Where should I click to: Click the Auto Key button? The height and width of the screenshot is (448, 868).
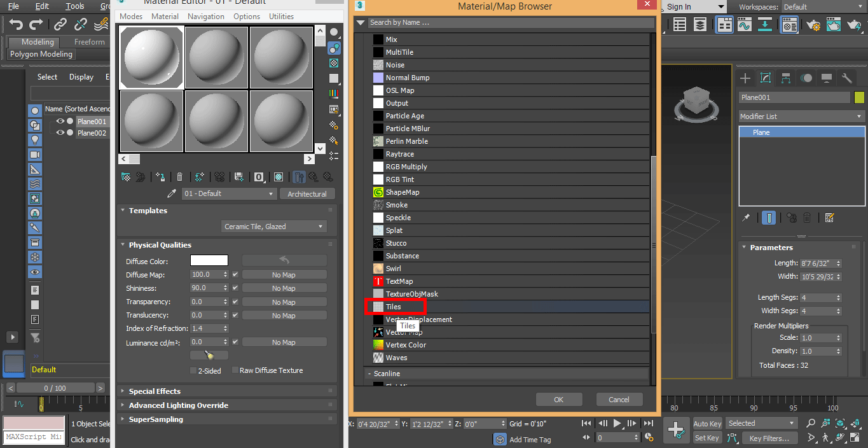(x=707, y=424)
